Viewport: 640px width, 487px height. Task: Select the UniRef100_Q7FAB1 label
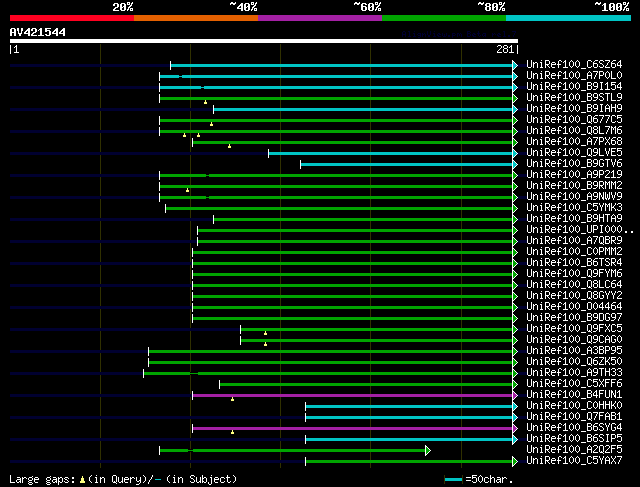[574, 417]
